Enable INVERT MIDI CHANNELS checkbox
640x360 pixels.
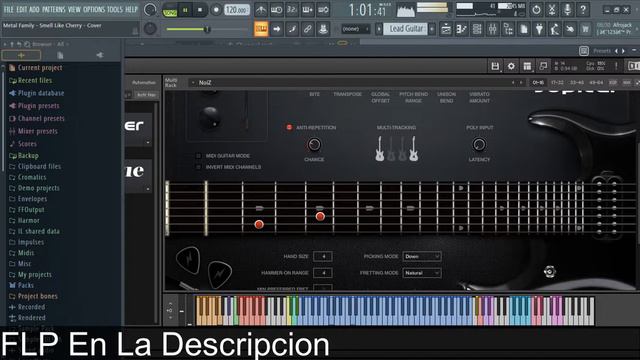[198, 167]
